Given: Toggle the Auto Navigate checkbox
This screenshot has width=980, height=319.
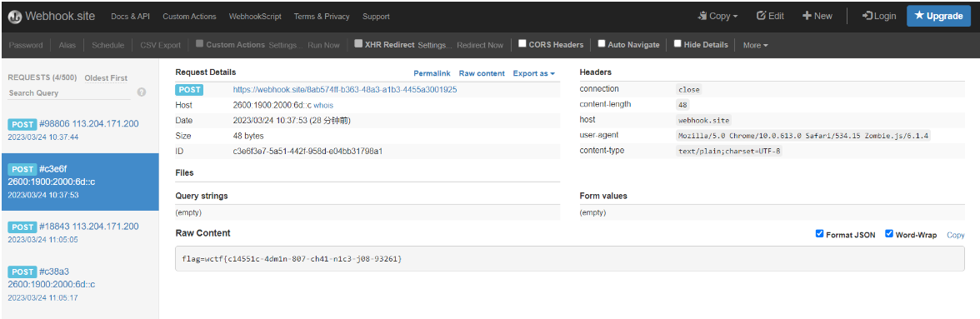Looking at the screenshot, I should point(602,44).
